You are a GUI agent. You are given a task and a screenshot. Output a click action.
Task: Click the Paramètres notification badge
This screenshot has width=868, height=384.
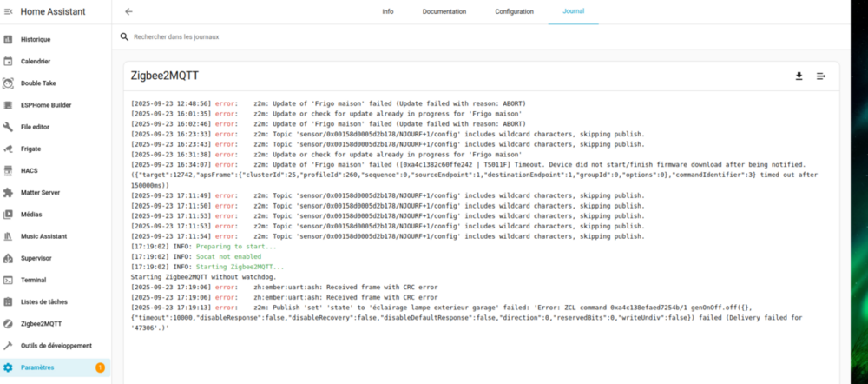[100, 367]
